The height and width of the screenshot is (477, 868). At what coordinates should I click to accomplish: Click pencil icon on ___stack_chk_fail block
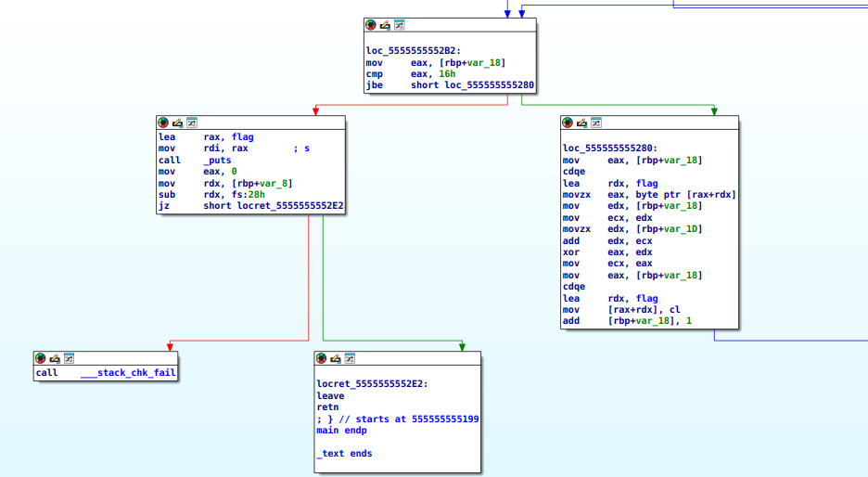(x=55, y=358)
